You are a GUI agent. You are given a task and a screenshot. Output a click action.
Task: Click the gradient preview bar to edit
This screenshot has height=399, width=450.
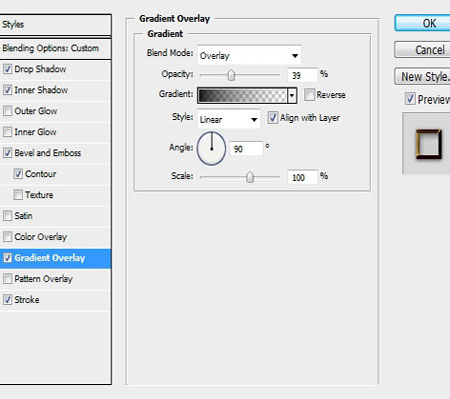[x=242, y=96]
